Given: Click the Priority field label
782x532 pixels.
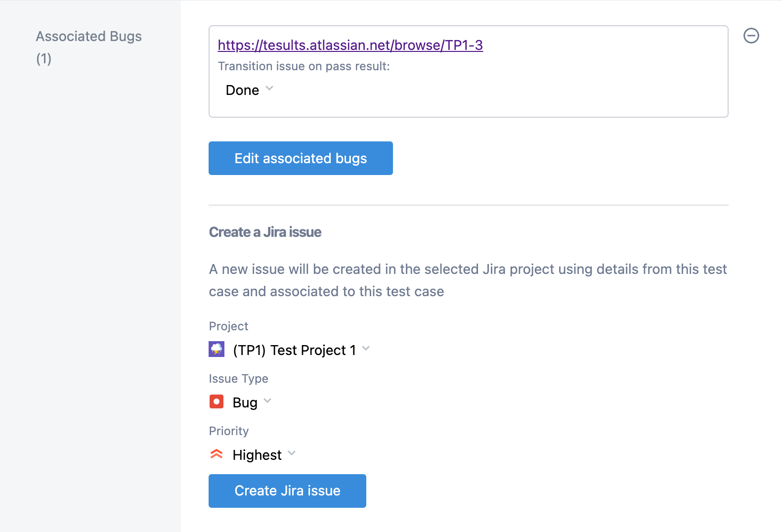Looking at the screenshot, I should [229, 431].
